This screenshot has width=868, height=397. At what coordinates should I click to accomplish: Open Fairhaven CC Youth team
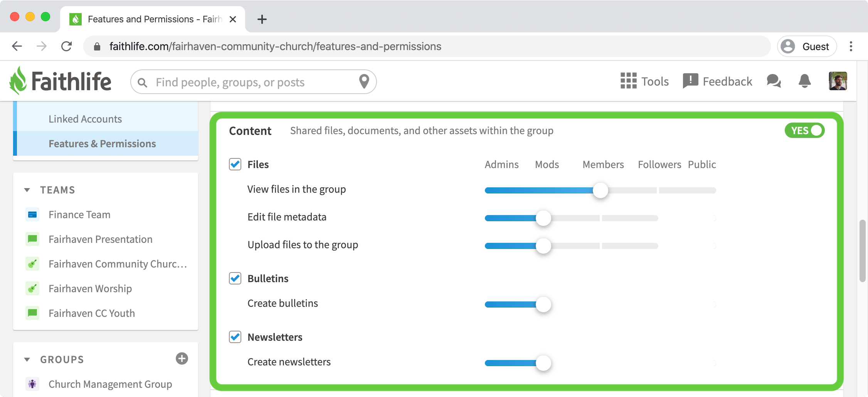(92, 313)
